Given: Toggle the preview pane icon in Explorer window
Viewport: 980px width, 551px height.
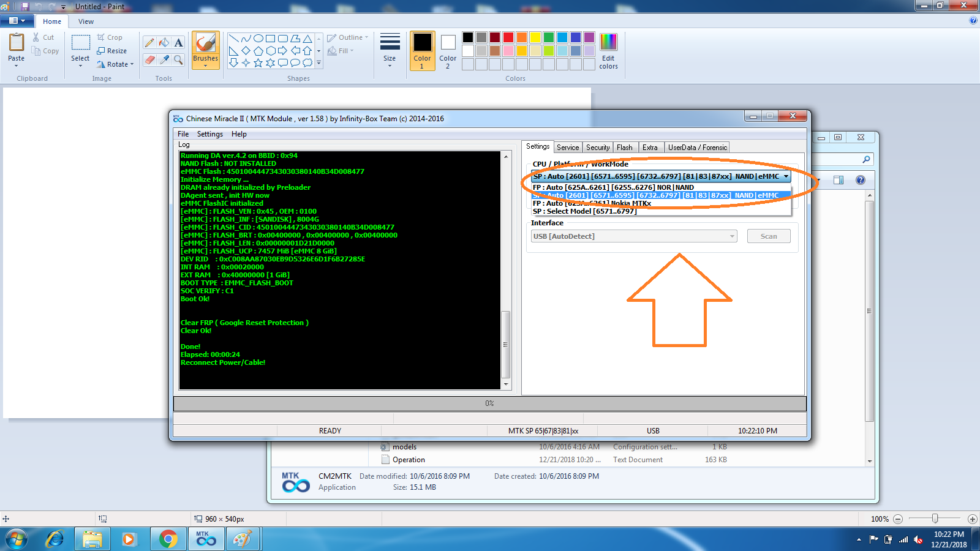Looking at the screenshot, I should coord(839,180).
